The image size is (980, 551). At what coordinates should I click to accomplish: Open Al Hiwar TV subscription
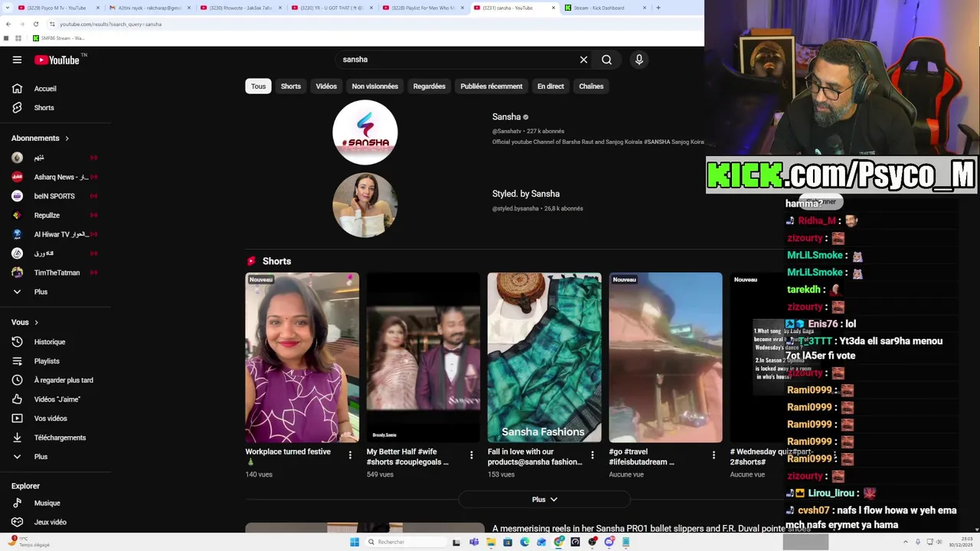tap(55, 234)
